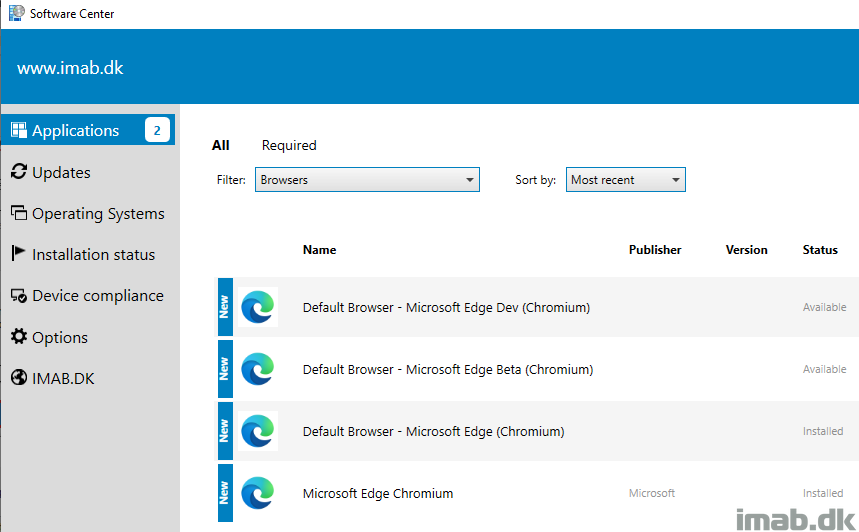859x532 pixels.
Task: Click Installed status of Microsoft Edge Chromium row
Action: [x=823, y=493]
